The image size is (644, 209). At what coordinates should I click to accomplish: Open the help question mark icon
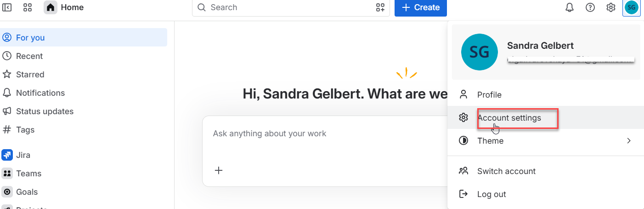coord(590,7)
